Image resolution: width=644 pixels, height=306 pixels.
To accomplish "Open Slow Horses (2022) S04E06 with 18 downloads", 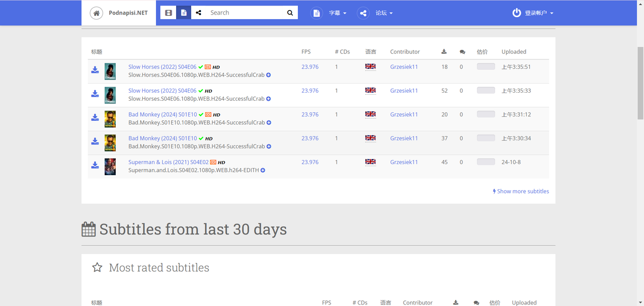I will 163,66.
